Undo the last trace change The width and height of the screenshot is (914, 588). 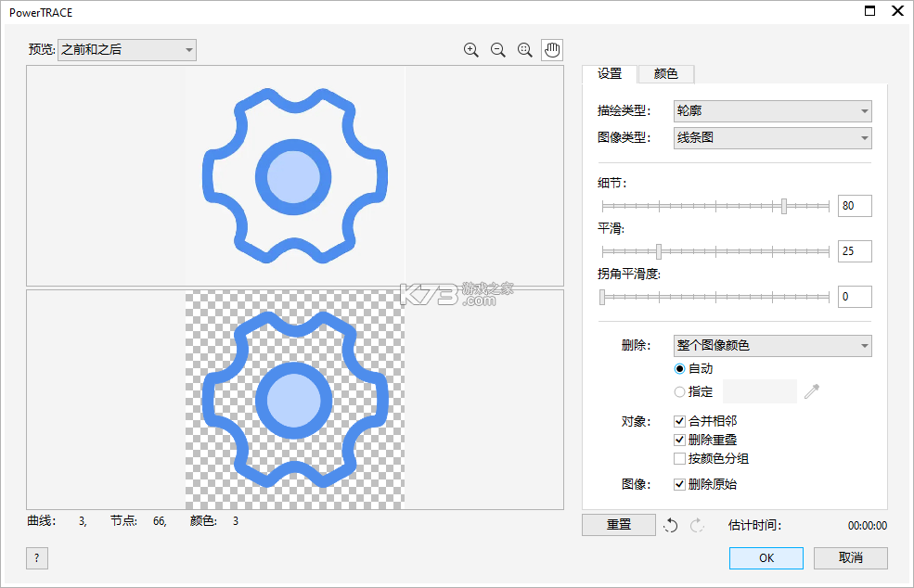coord(670,525)
